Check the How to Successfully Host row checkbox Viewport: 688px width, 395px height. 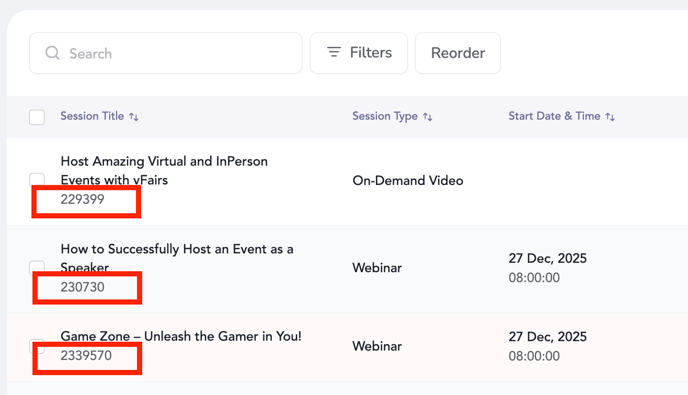click(x=37, y=267)
